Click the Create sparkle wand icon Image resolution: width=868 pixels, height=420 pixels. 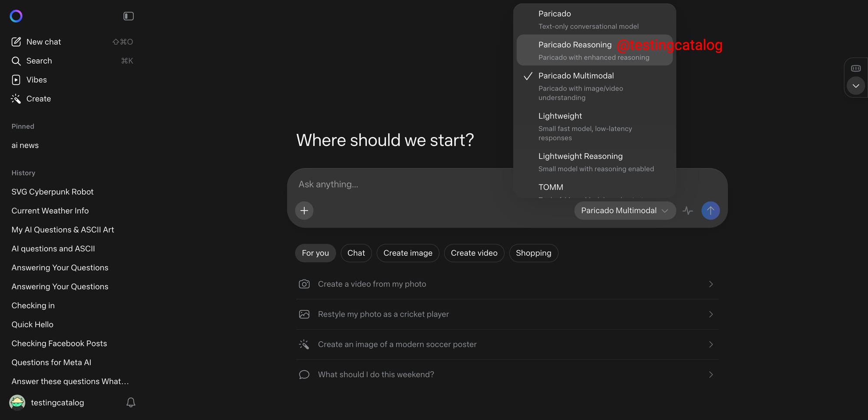(16, 99)
